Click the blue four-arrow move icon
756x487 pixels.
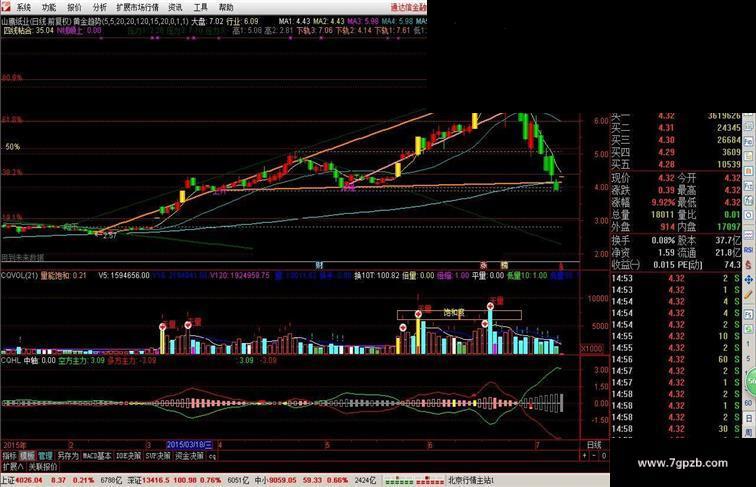(749, 280)
